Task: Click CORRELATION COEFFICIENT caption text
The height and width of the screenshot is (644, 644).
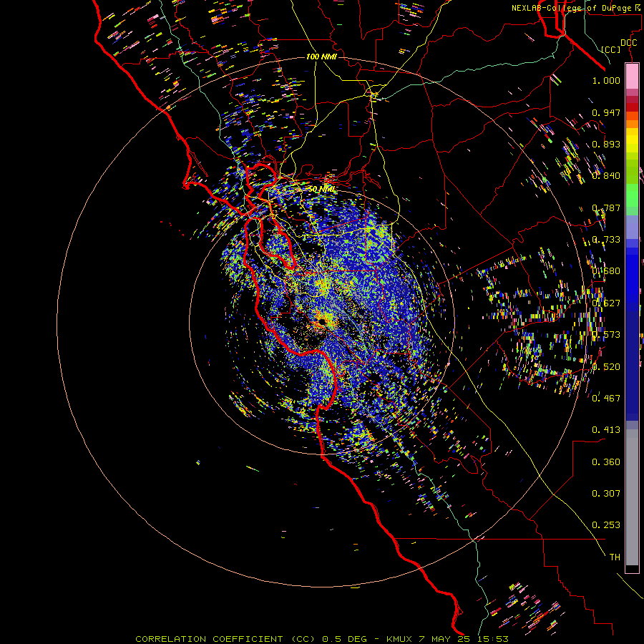Action: (209, 639)
